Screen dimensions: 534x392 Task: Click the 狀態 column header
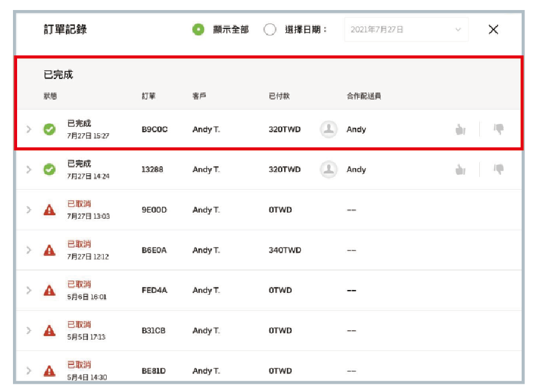(x=50, y=96)
